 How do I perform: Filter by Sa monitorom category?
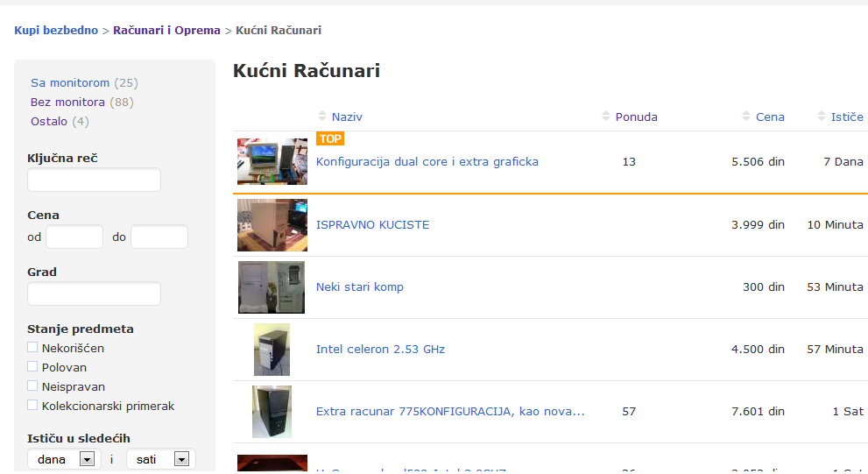tap(70, 82)
